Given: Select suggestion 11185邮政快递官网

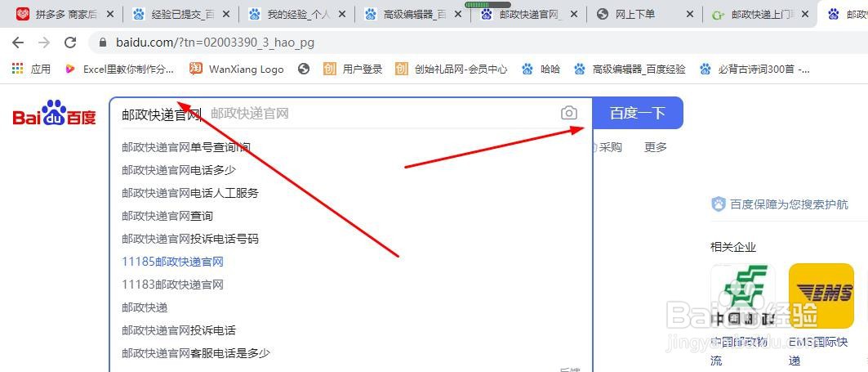Looking at the screenshot, I should coord(173,262).
